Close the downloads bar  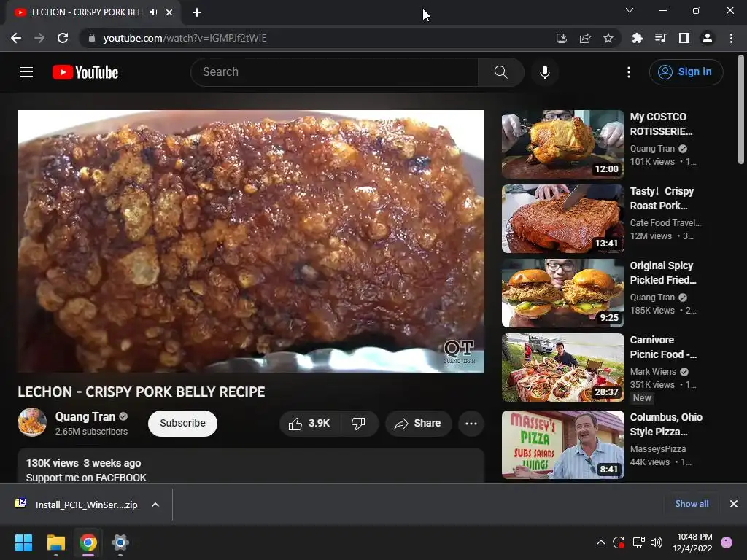click(734, 504)
